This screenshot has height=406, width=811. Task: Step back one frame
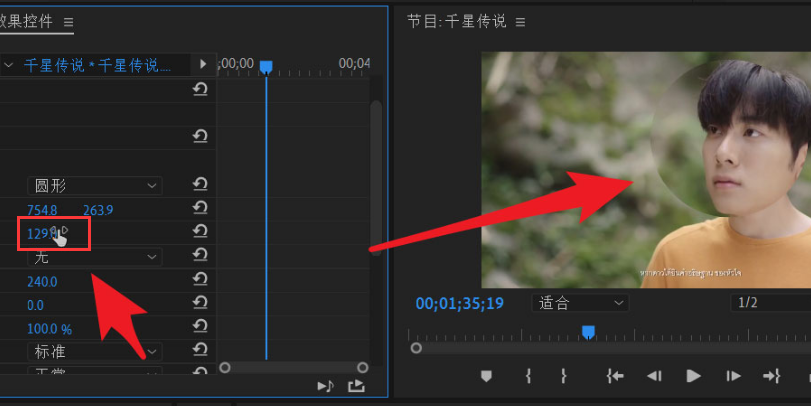click(654, 376)
